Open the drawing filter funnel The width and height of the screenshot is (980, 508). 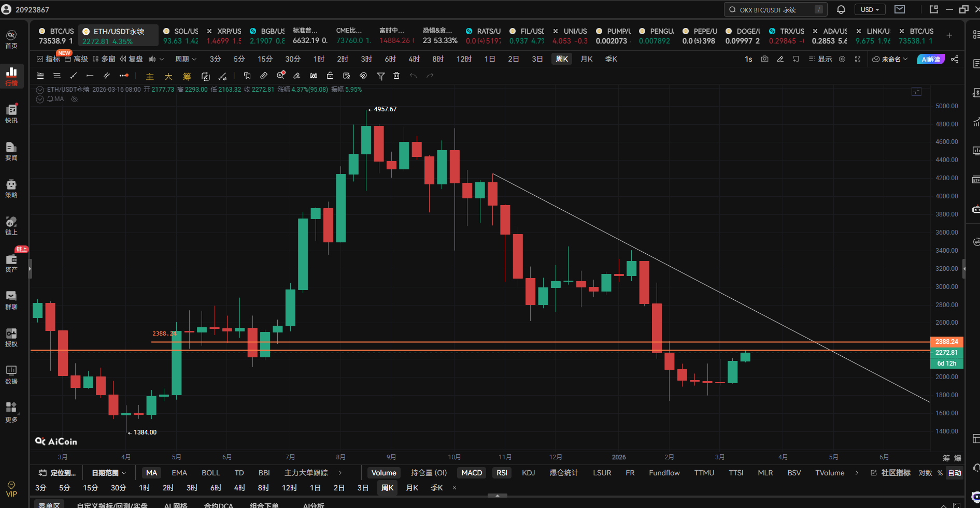381,76
